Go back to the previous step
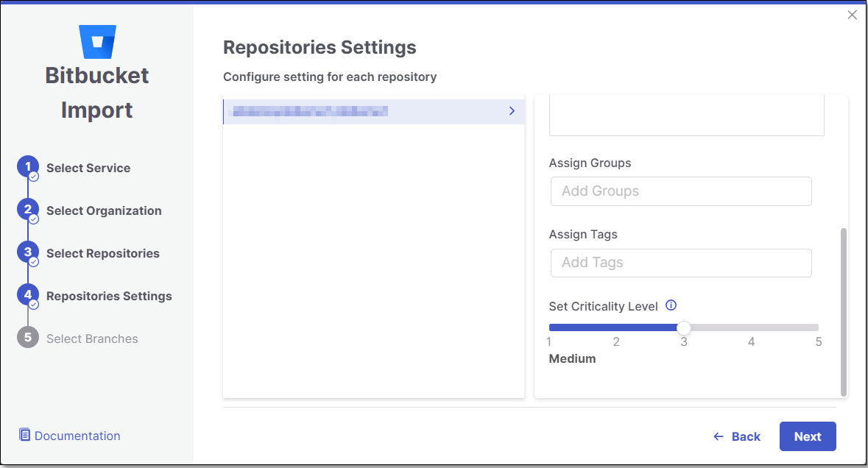This screenshot has width=868, height=468. [x=737, y=436]
